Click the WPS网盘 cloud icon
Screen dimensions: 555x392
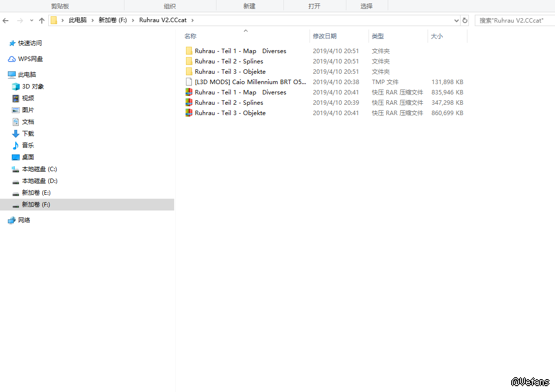12,59
